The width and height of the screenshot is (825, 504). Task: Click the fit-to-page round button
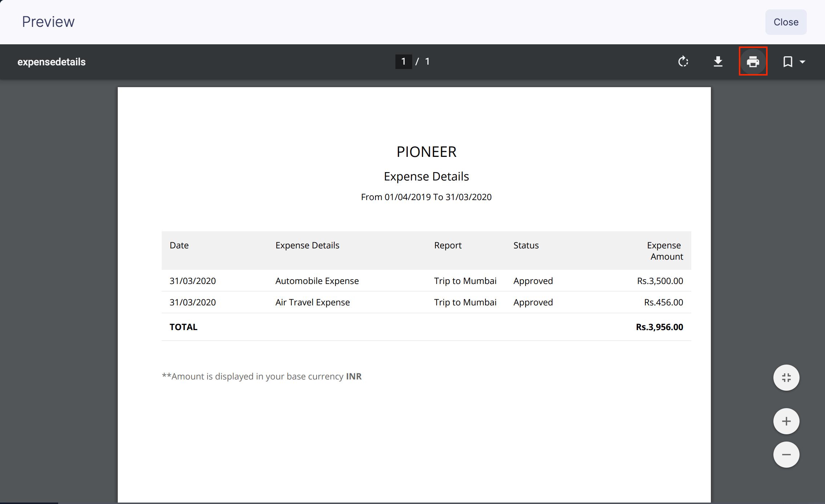coord(786,378)
